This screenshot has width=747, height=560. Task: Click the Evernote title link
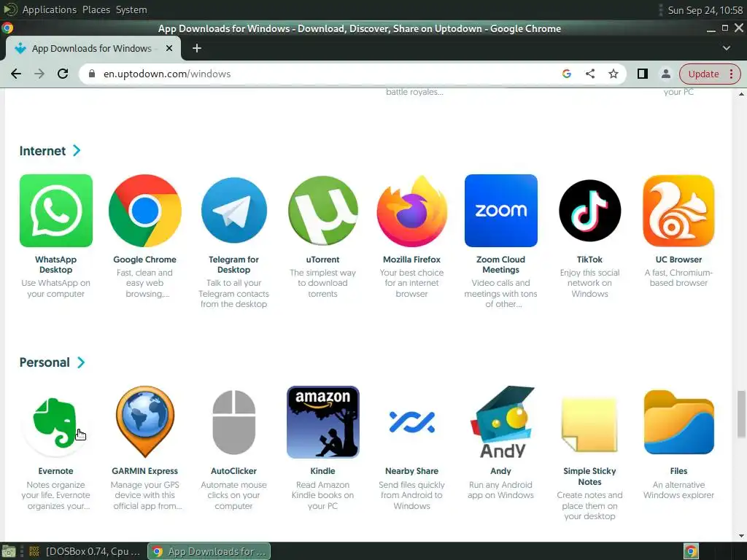55,471
